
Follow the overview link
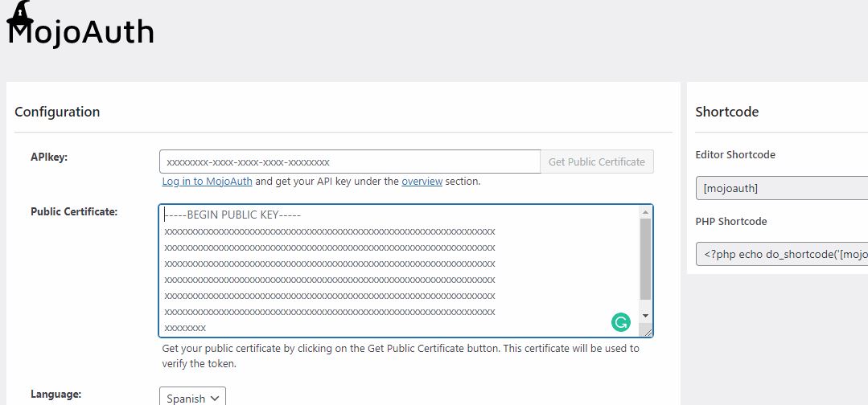point(422,181)
